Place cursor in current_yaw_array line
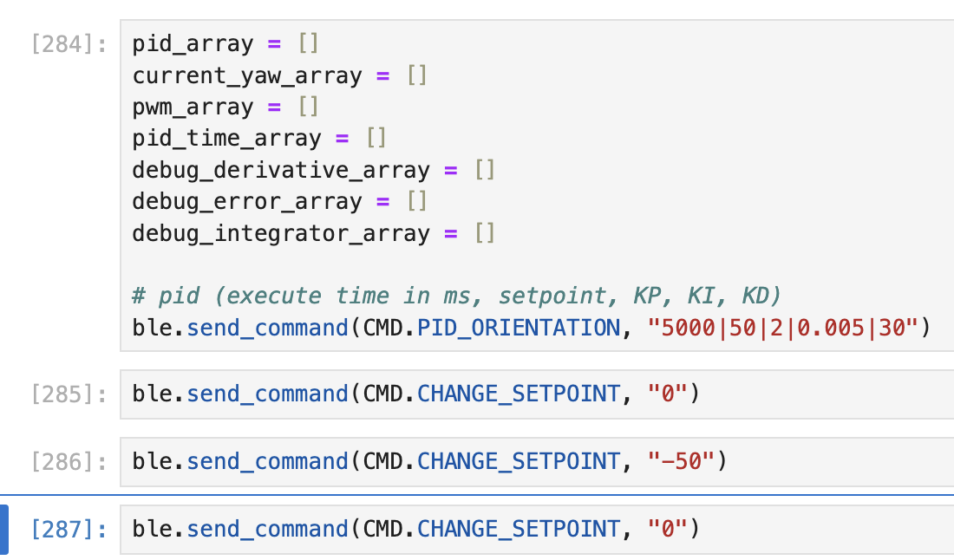The height and width of the screenshot is (560, 954). tap(279, 75)
